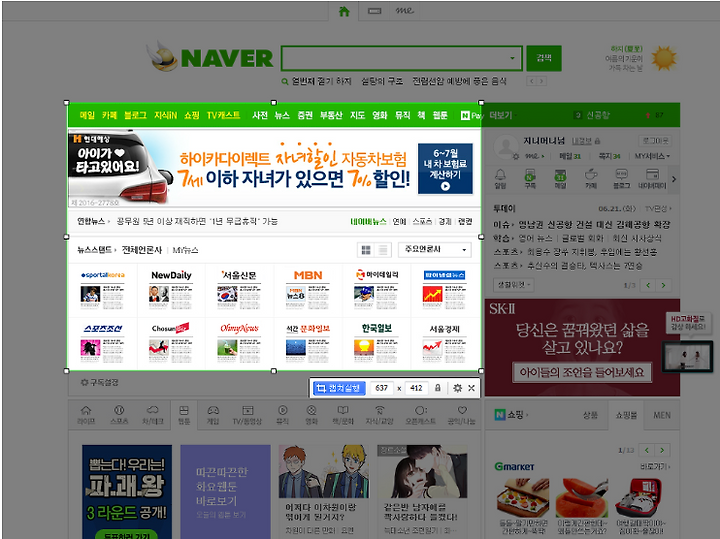
Task: Click the SK-II ad 조언을 들어보세요 button
Action: (581, 372)
